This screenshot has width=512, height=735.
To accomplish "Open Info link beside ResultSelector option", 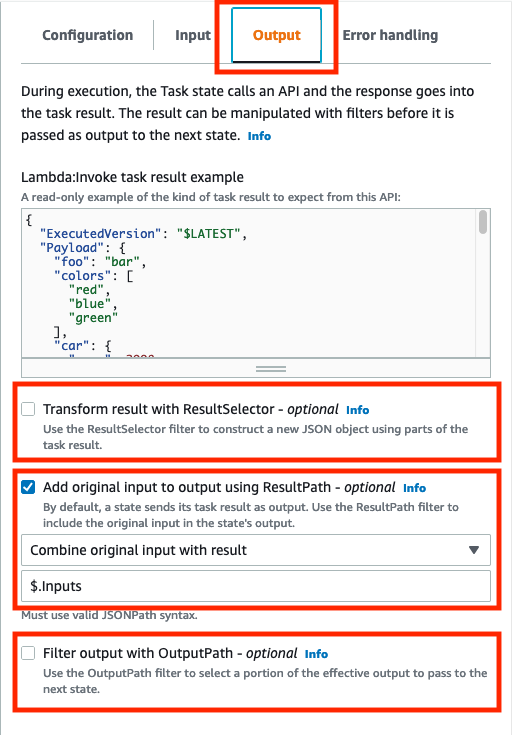I will (358, 410).
